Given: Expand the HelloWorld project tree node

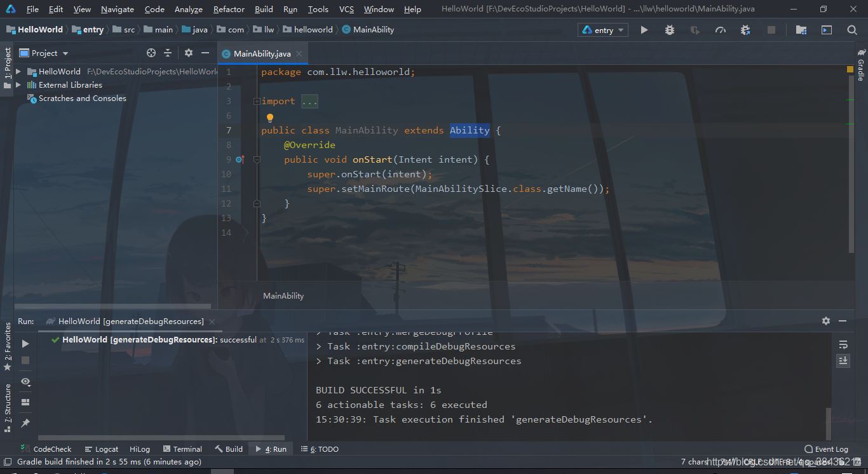Looking at the screenshot, I should (x=18, y=72).
